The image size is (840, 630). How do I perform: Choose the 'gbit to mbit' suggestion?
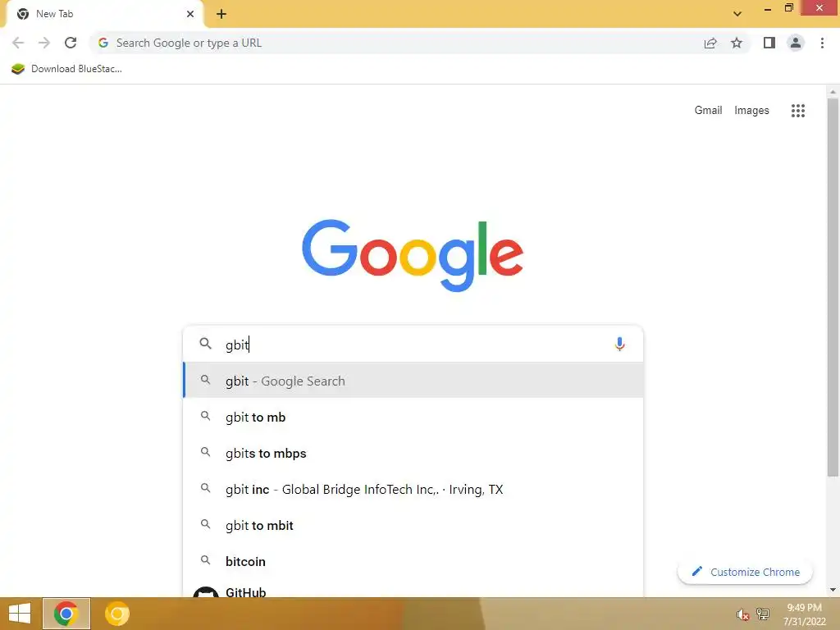(x=413, y=525)
